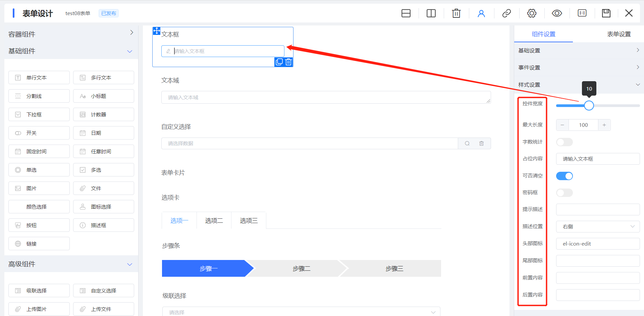Collapse the 基础组件 section
This screenshot has width=644, height=316.
(71, 51)
